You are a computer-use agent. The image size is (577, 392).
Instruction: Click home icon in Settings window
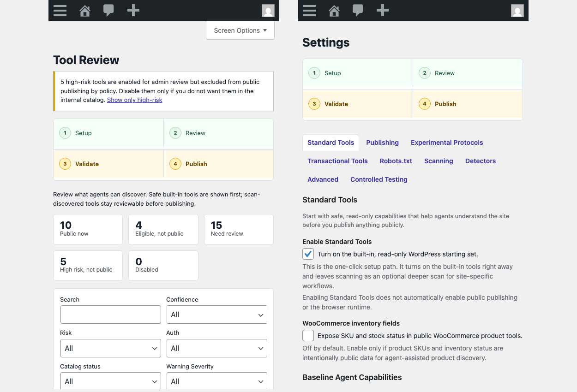[334, 11]
